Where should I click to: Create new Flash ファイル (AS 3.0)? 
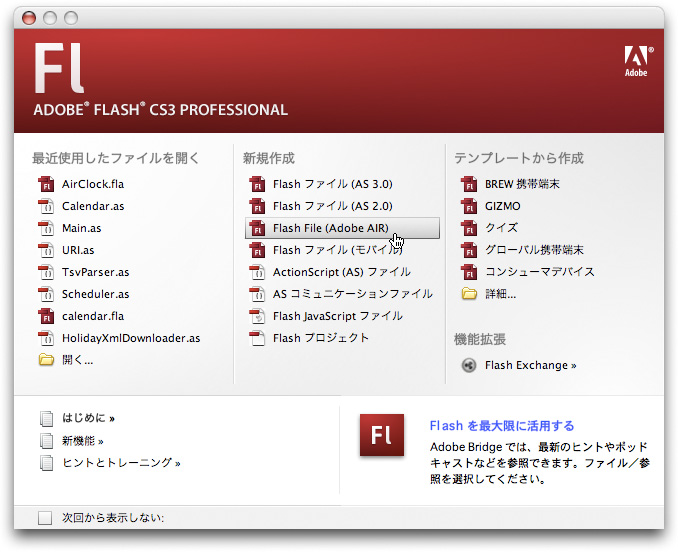click(333, 184)
